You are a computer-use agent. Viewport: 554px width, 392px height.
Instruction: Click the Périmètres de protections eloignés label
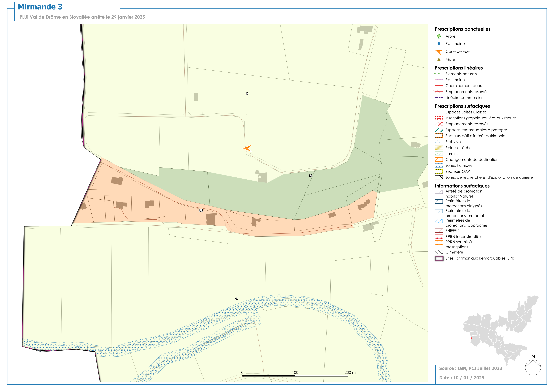click(464, 203)
